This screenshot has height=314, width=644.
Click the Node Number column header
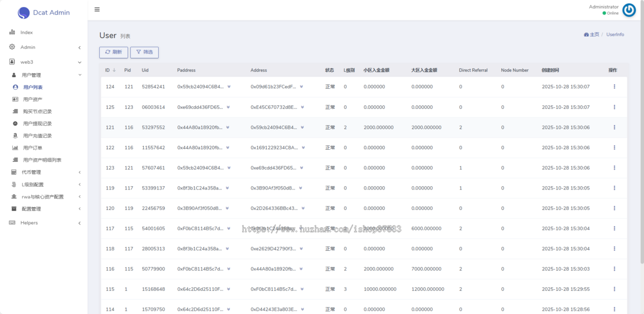(x=515, y=70)
